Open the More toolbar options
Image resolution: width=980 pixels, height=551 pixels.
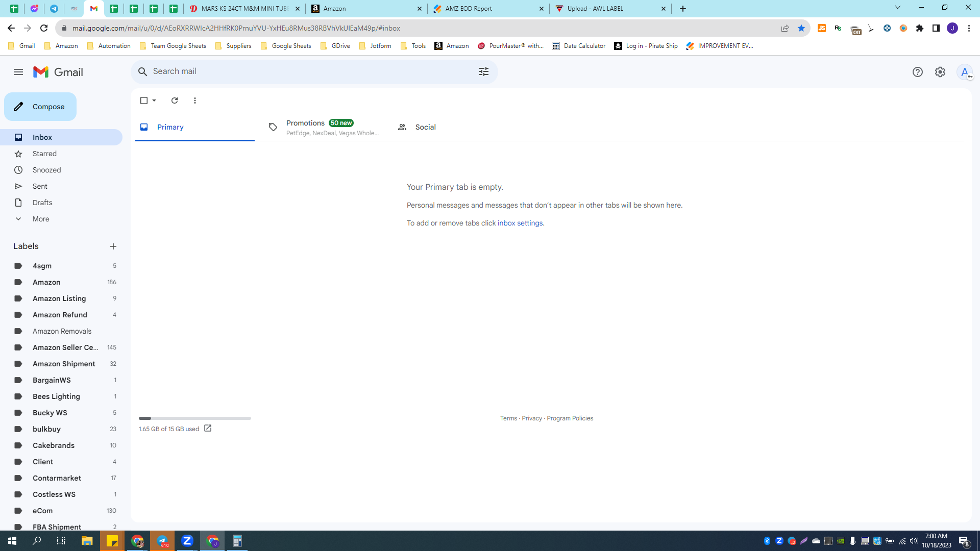pyautogui.click(x=195, y=101)
